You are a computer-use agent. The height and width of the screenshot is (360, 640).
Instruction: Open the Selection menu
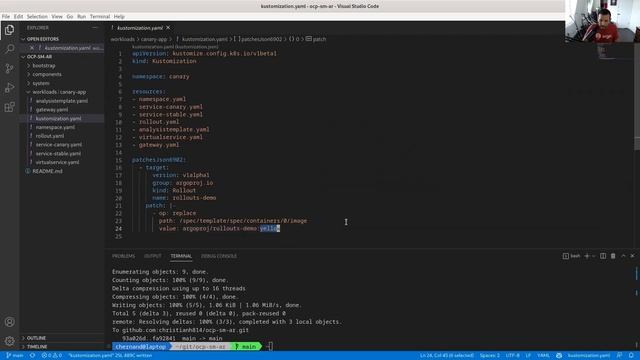point(37,16)
